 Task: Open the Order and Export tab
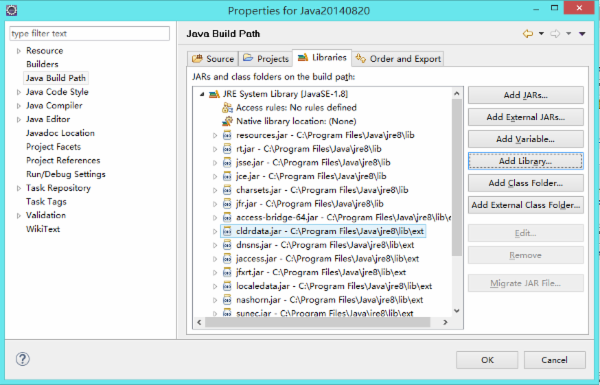[398, 59]
